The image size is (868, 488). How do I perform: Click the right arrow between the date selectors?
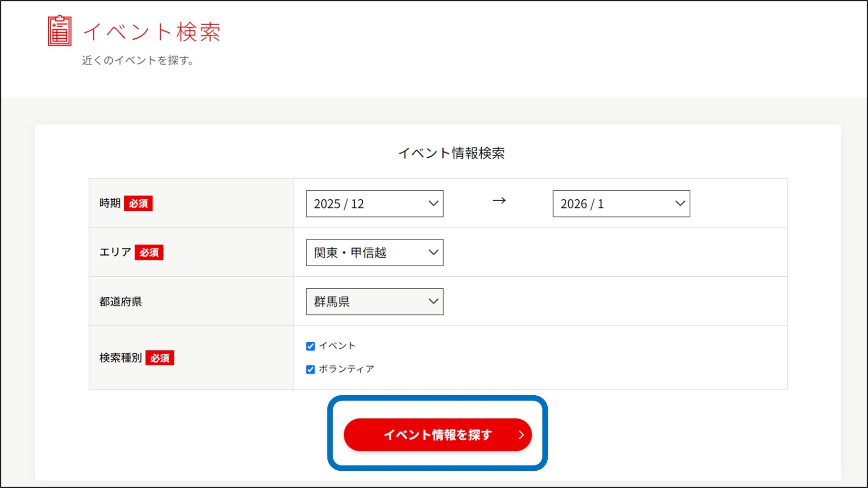click(x=499, y=201)
